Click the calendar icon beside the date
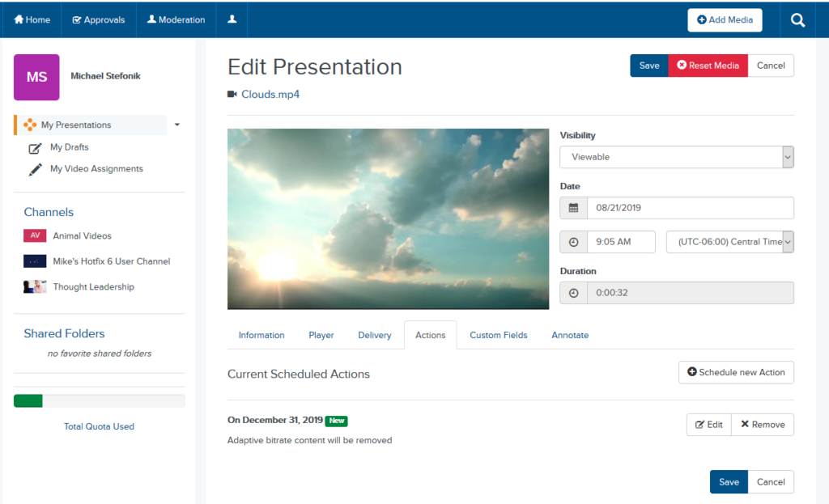This screenshot has width=829, height=504. coord(574,208)
